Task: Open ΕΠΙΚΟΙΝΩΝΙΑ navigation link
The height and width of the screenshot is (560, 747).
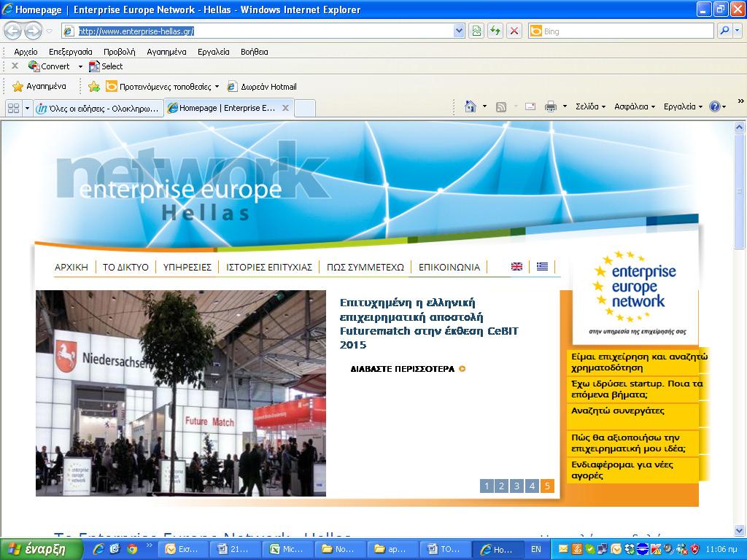Action: [x=449, y=267]
